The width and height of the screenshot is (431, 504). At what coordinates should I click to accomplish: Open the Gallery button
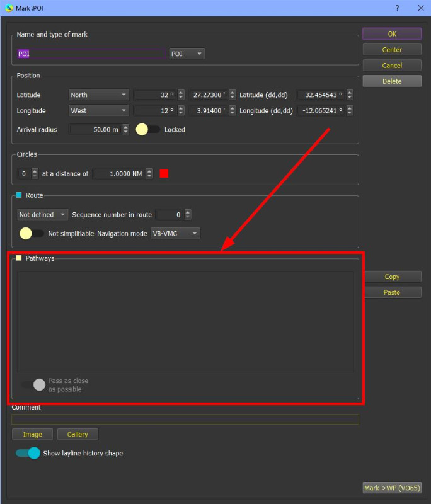(78, 434)
